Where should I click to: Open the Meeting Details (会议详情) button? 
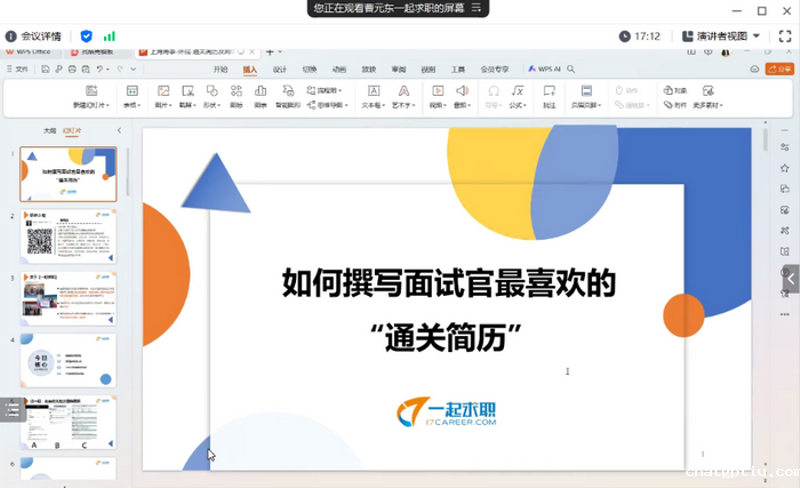coord(33,36)
